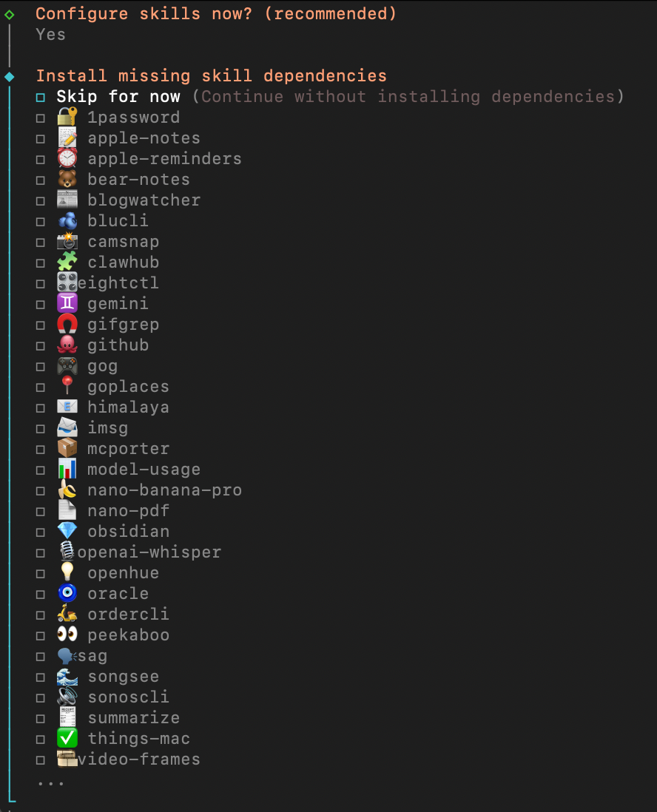The height and width of the screenshot is (812, 657).
Task: Select the blogwatcher list entry
Action: coord(144,200)
